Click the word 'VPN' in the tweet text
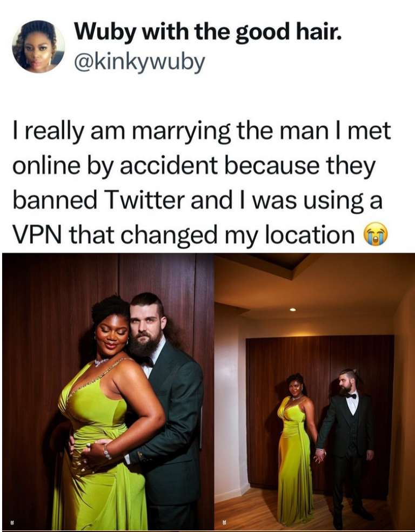 click(38, 235)
